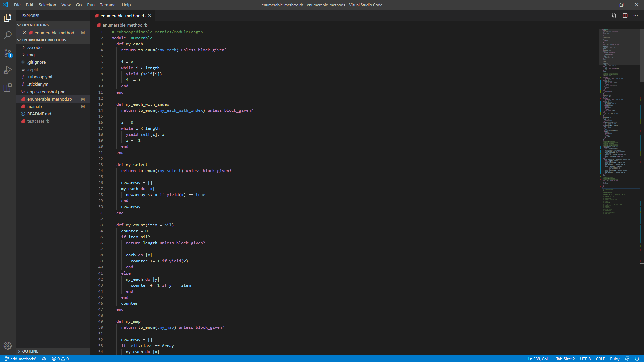Click the Open Changes compare icon

tap(614, 16)
